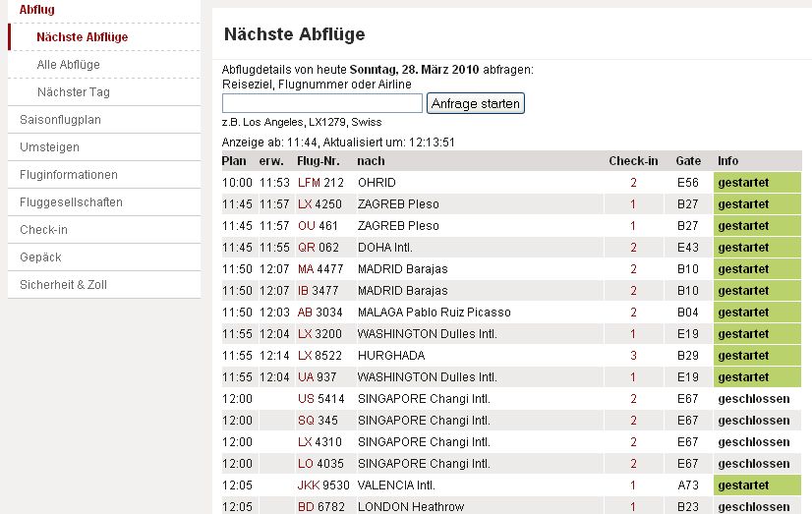Screen dimensions: 812x514
Task: Click flight link LX 8522 to Hurghada
Action: pos(320,356)
